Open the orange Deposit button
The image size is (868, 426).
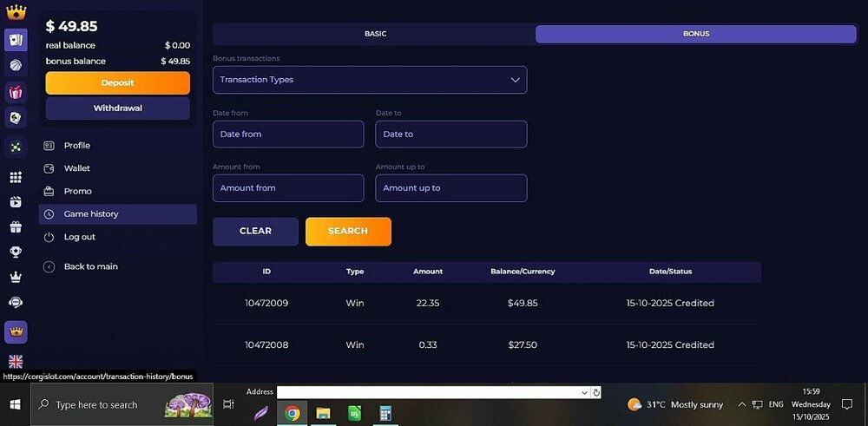(117, 83)
